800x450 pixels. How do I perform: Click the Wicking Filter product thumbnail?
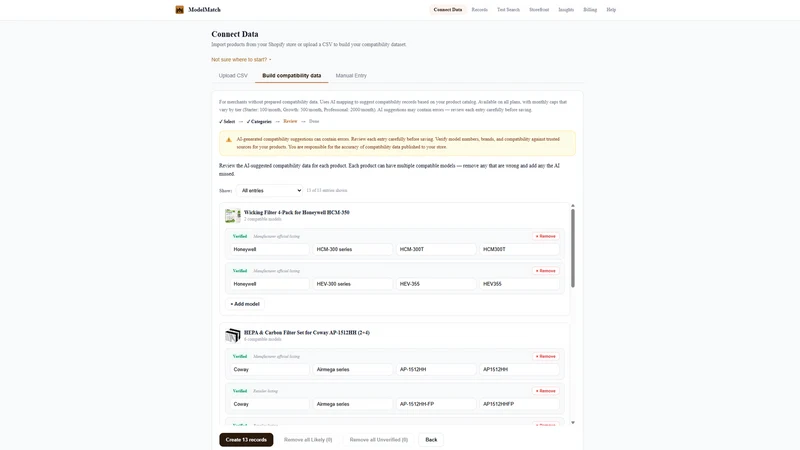pyautogui.click(x=233, y=215)
